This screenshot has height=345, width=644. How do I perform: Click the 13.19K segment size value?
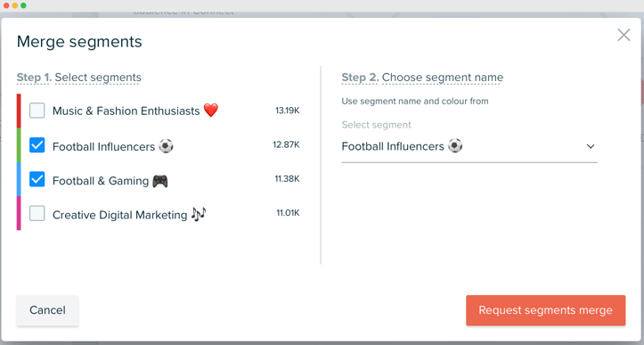288,111
